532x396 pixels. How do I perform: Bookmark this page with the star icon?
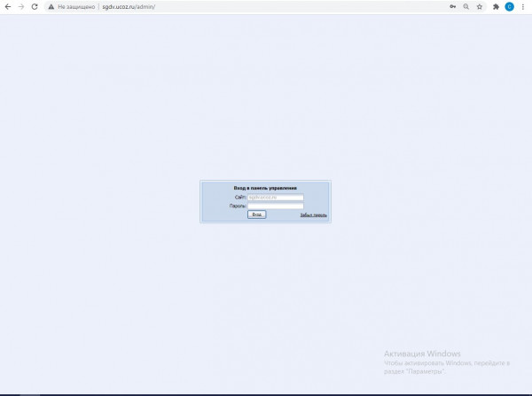(x=479, y=6)
